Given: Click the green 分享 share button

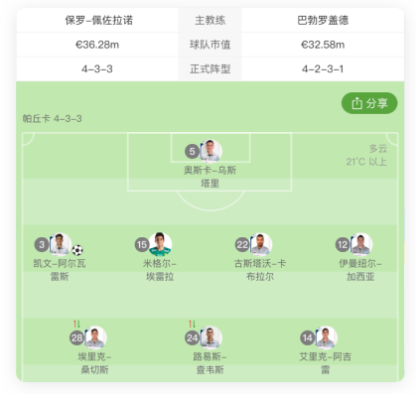Looking at the screenshot, I should [x=369, y=103].
